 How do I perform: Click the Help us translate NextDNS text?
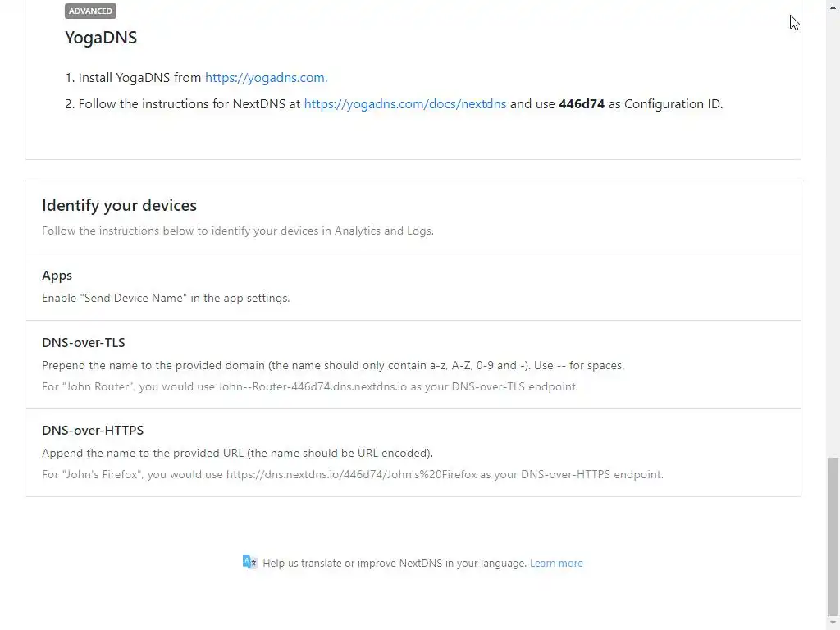395,564
